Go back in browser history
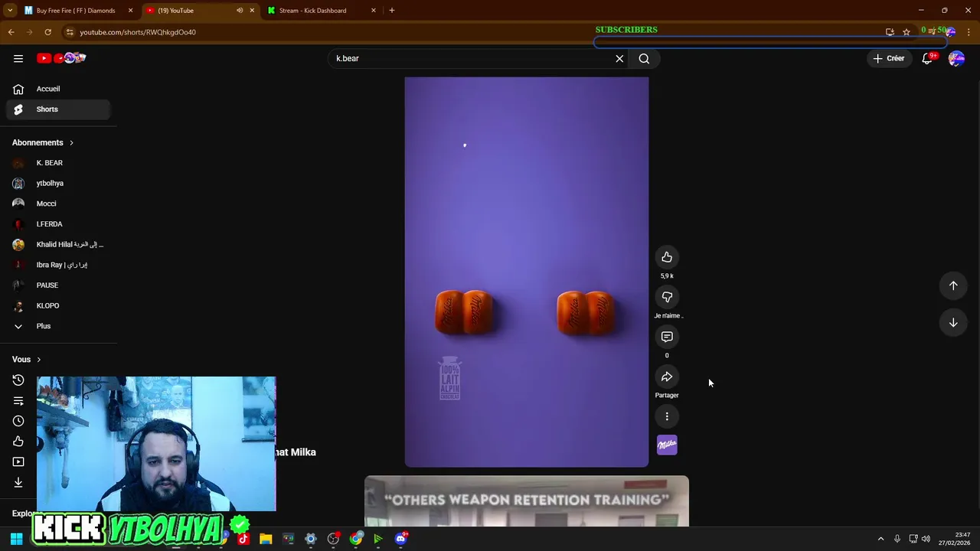980x551 pixels. 11,32
